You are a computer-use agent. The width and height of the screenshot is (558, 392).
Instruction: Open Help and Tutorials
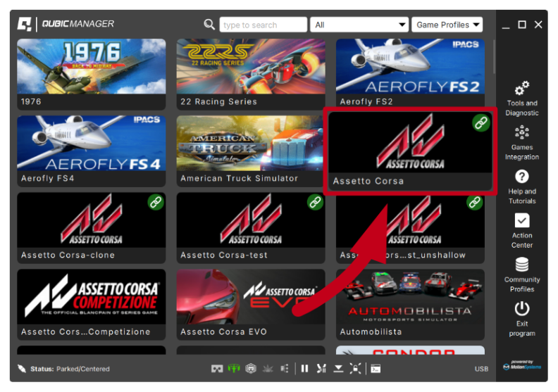(x=521, y=185)
